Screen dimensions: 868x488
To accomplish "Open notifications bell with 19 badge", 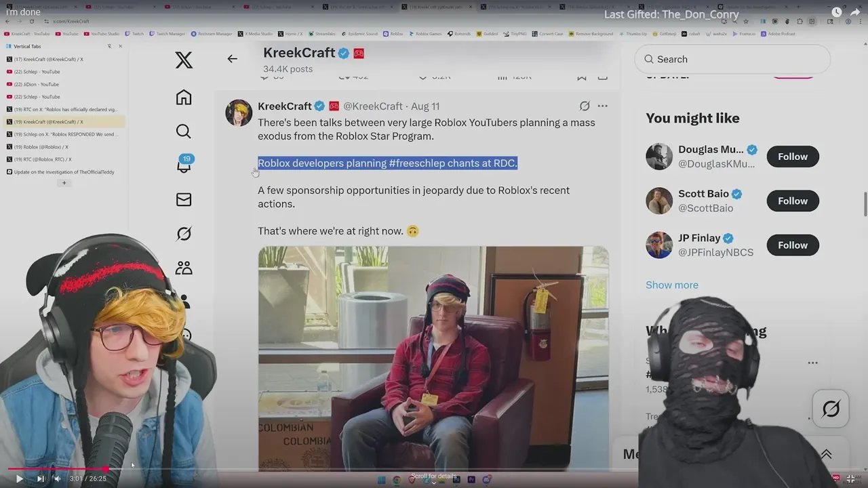I will pos(184,164).
